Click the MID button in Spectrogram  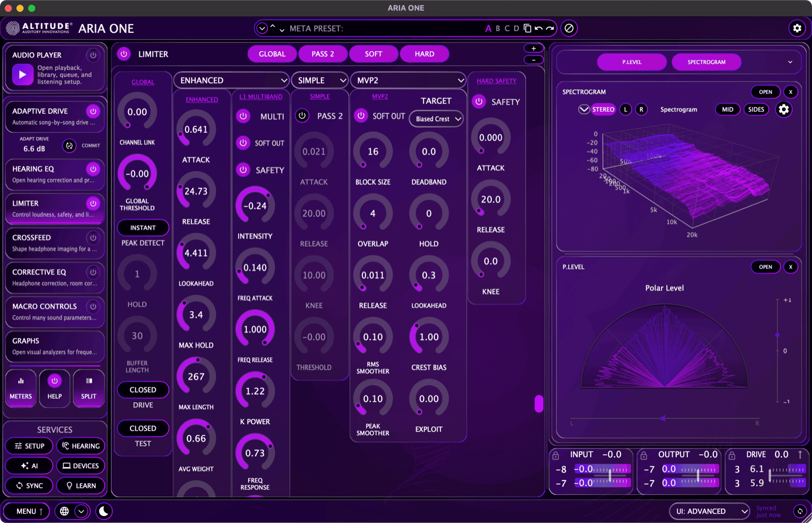(727, 109)
